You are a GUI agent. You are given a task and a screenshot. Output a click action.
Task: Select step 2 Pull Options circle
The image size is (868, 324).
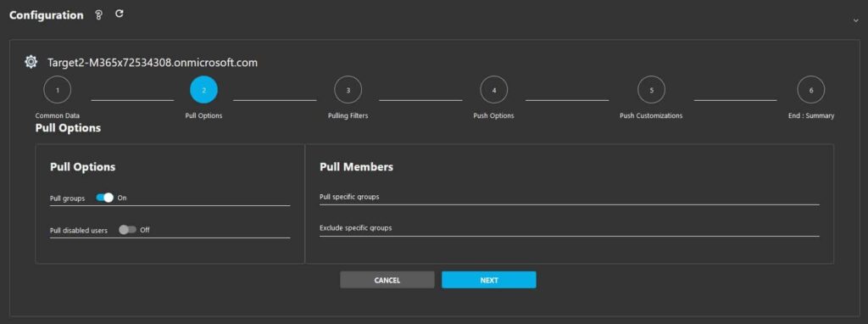203,90
